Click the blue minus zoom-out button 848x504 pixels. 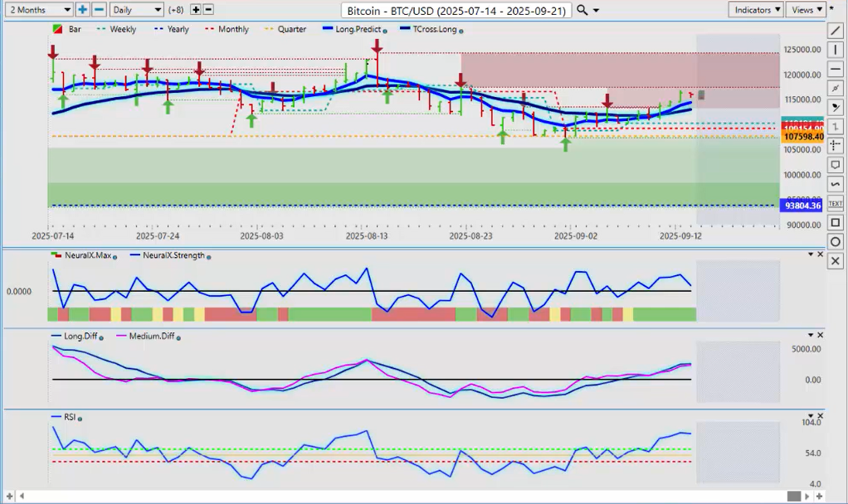99,10
